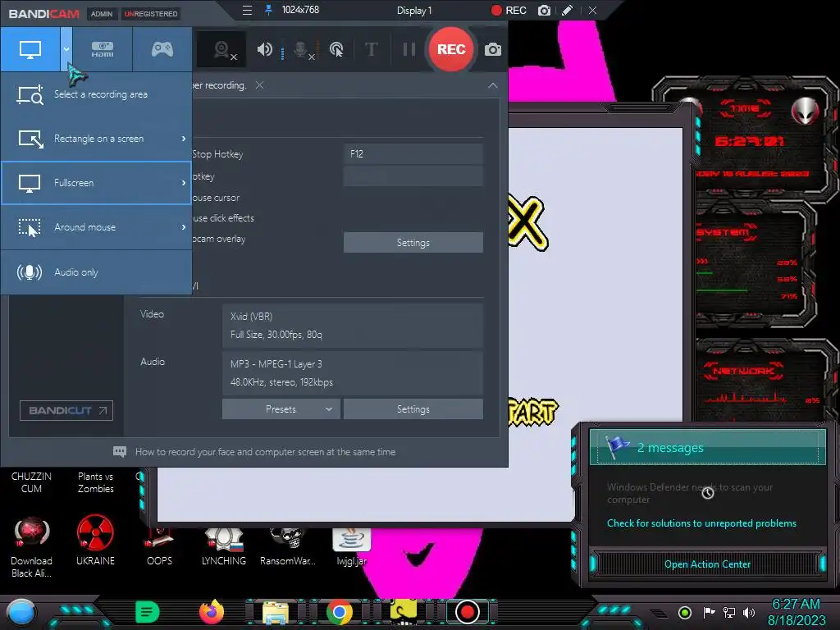Open Bandicam red dot taskbar icon
Image resolution: width=840 pixels, height=630 pixels.
pyautogui.click(x=467, y=612)
